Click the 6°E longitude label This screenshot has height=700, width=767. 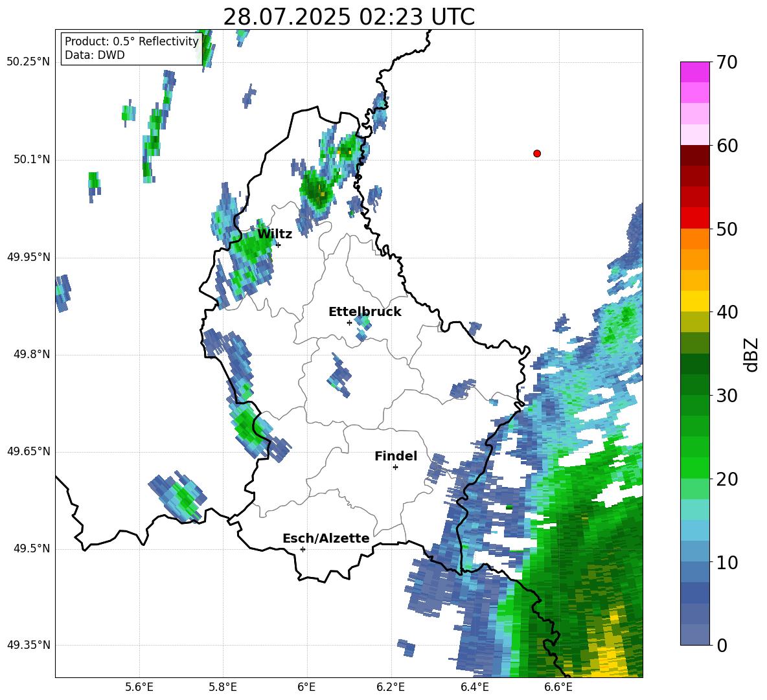click(306, 688)
